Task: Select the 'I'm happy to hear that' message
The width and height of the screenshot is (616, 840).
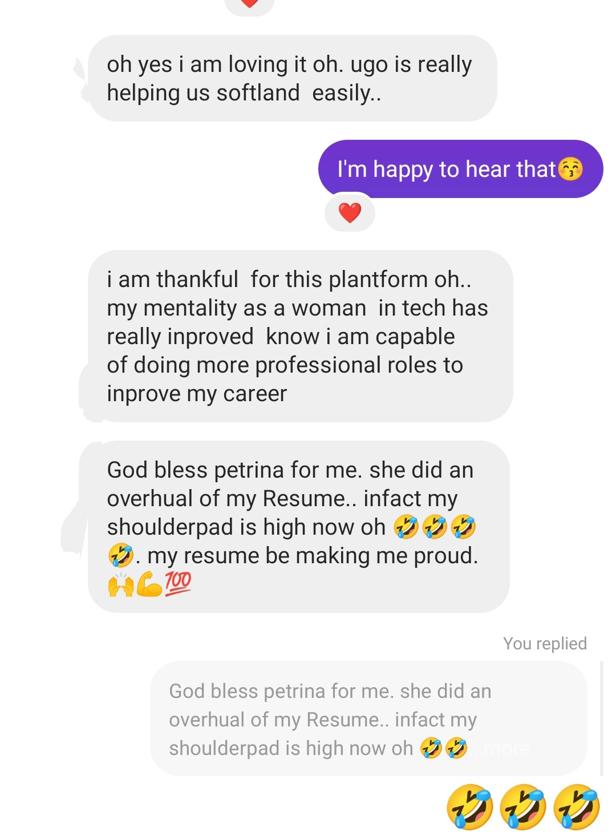Action: pyautogui.click(x=460, y=169)
